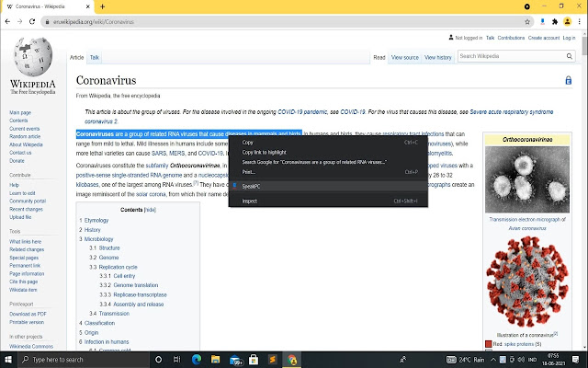Click the volume icon in the tray
This screenshot has width=588, height=368.
[x=521, y=360]
